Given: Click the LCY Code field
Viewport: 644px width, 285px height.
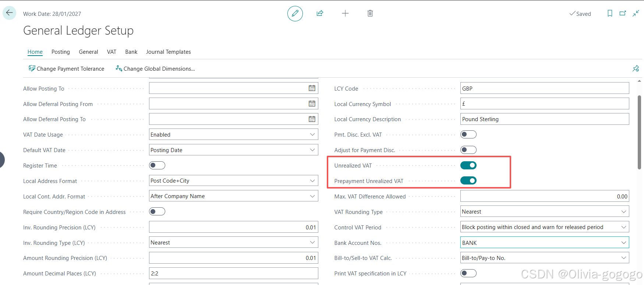Looking at the screenshot, I should click(545, 88).
